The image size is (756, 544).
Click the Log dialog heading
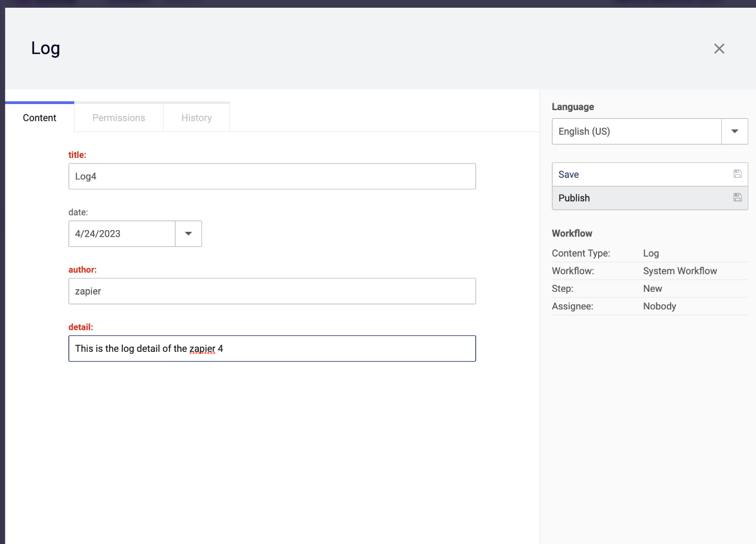coord(46,48)
